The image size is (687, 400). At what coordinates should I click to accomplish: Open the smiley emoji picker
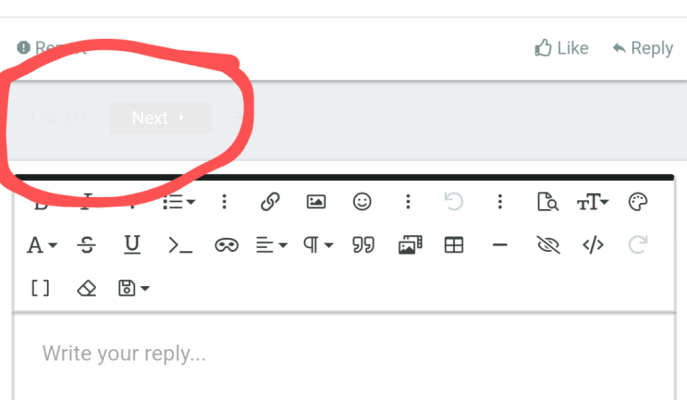tap(362, 202)
